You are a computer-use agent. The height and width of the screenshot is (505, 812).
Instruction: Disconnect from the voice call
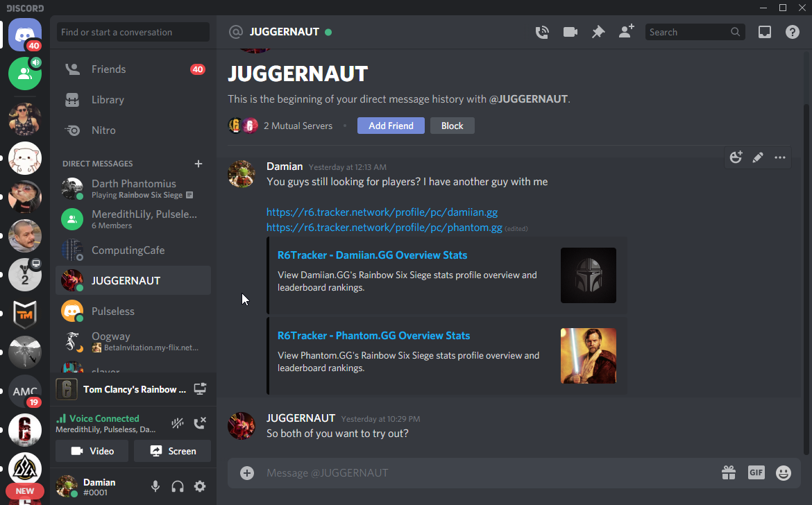[200, 423]
